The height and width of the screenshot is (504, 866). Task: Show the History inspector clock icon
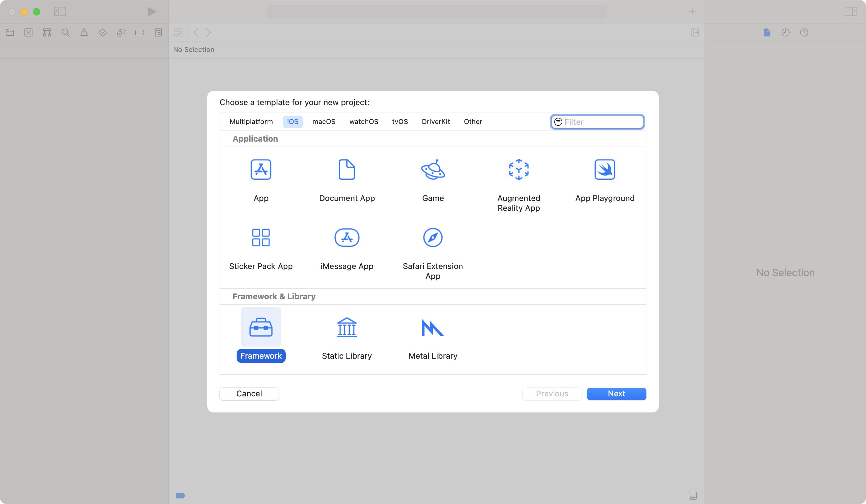pyautogui.click(x=786, y=33)
